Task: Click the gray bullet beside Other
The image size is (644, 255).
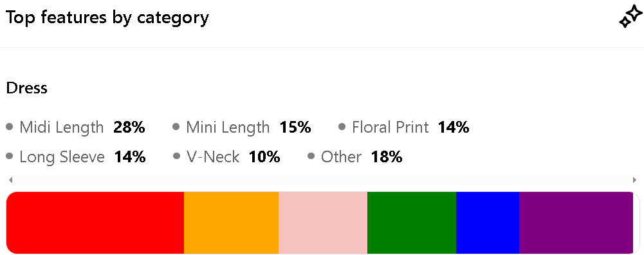Action: click(x=311, y=156)
